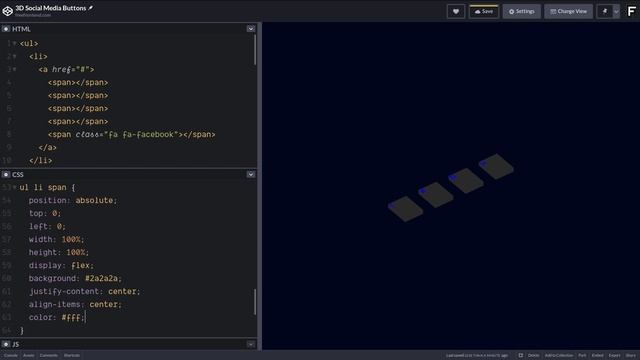Pin this pen with pin icon
This screenshot has height=360, width=640.
(604, 11)
